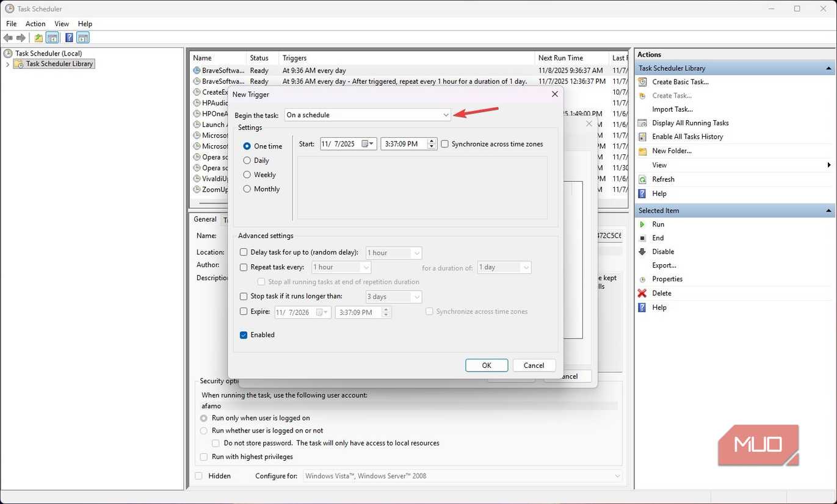This screenshot has width=837, height=504.
Task: Click Enable All Tasks History action
Action: [687, 137]
